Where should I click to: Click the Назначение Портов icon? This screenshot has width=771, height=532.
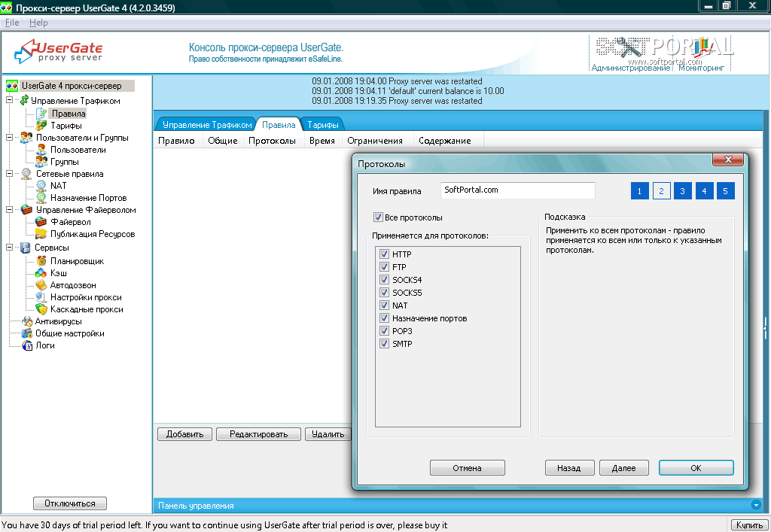click(x=41, y=198)
